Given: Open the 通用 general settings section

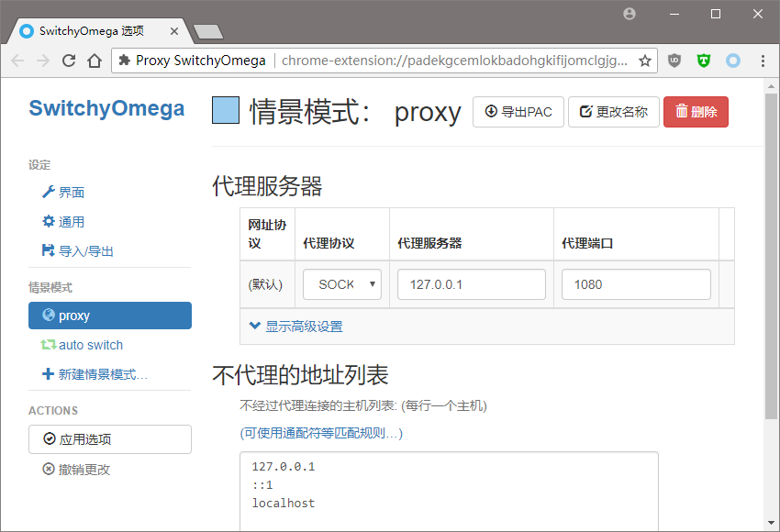Looking at the screenshot, I should pyautogui.click(x=63, y=222).
